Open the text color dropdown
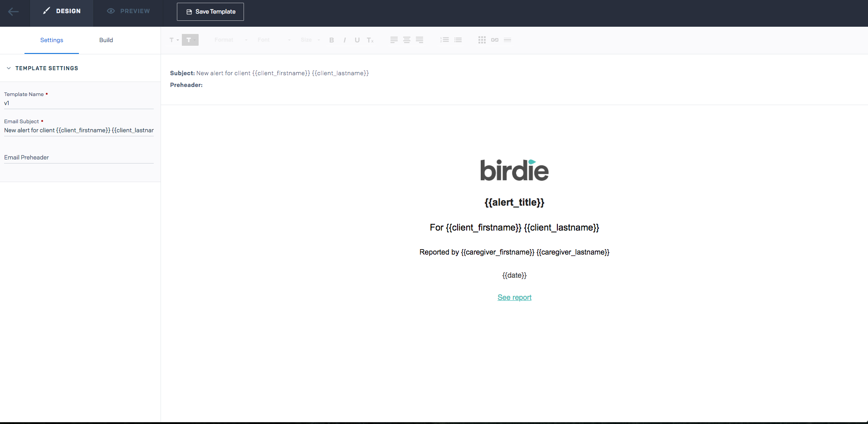Viewport: 868px width, 424px height. pos(174,40)
